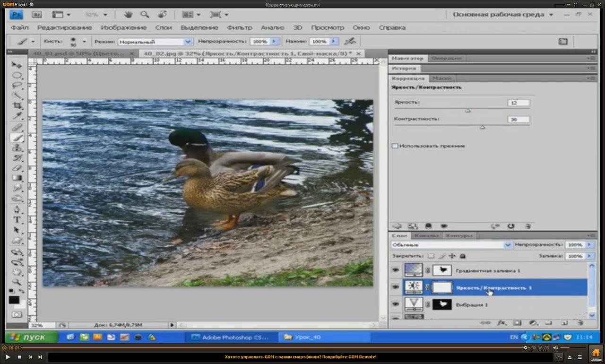605x364 pixels.
Task: Click the airbrush icon in the options bar
Action: click(350, 42)
